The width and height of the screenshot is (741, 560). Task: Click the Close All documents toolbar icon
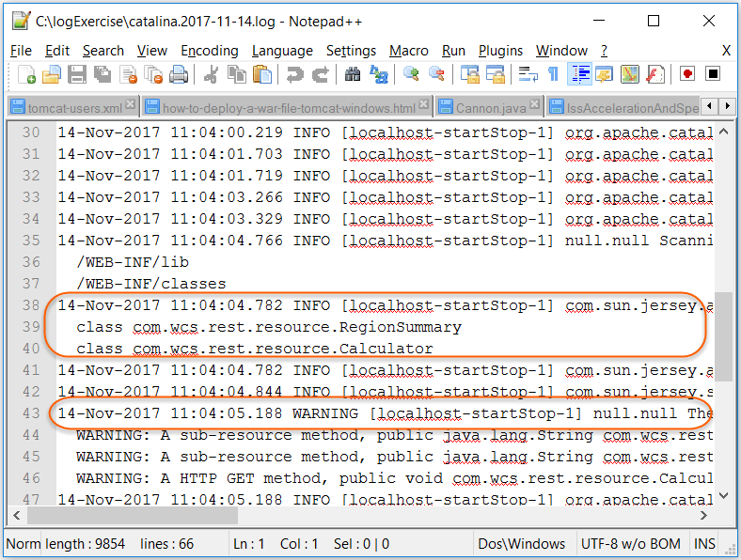[x=153, y=74]
